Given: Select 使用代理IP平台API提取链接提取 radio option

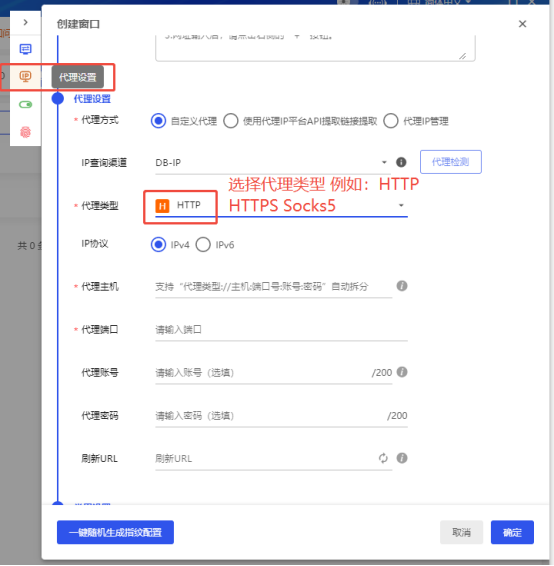Looking at the screenshot, I should coord(231,121).
